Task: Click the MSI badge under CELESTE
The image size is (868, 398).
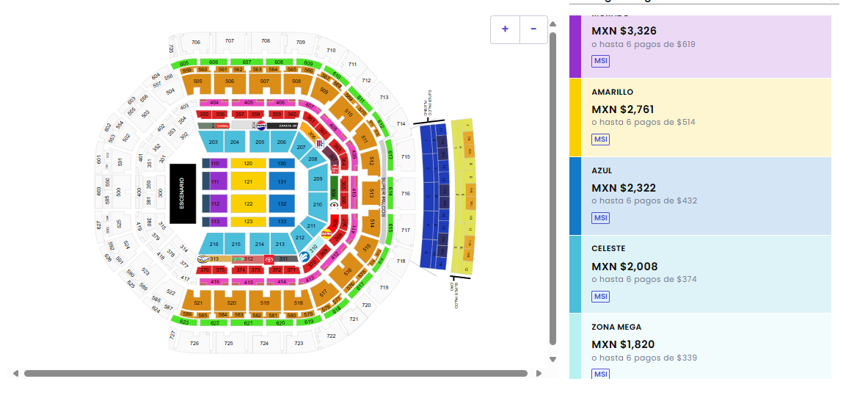Action: [601, 297]
